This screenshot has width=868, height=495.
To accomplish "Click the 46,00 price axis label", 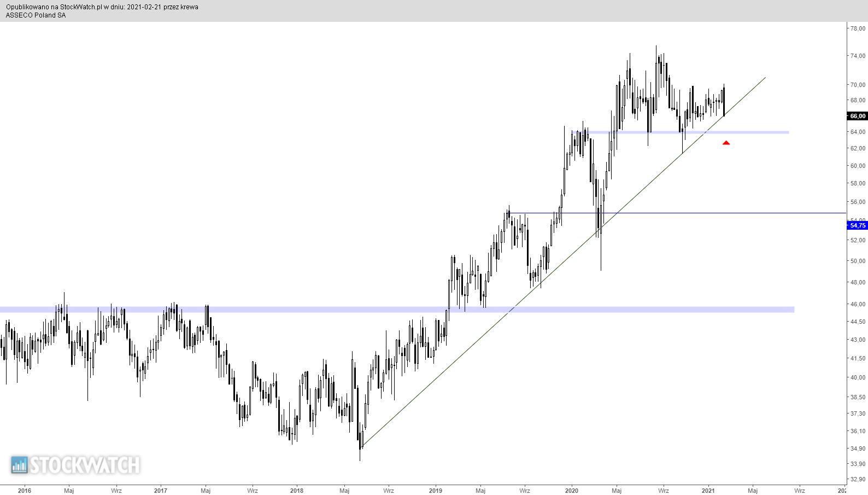I will (x=858, y=304).
